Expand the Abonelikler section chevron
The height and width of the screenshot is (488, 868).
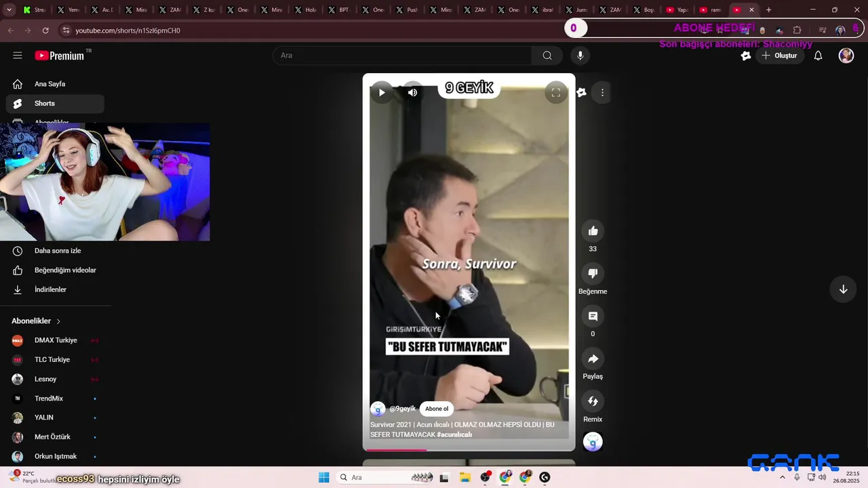click(x=58, y=321)
